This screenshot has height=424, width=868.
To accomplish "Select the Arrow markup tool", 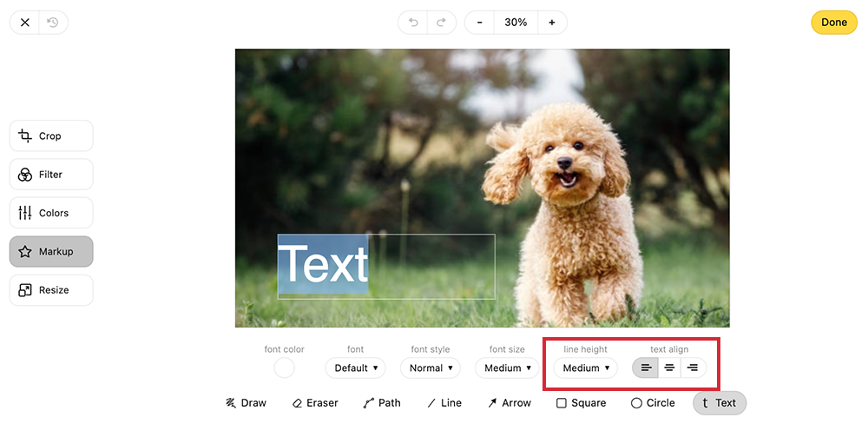I will (509, 403).
